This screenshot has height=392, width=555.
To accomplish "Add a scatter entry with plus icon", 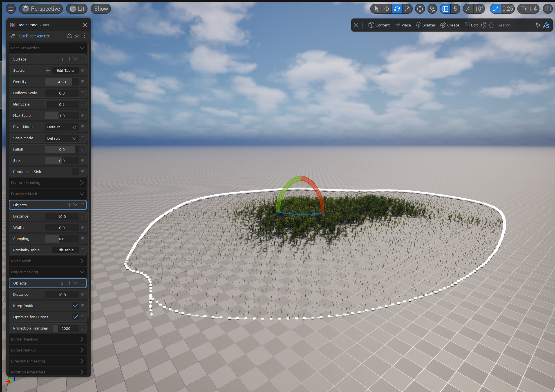I will pyautogui.click(x=48, y=70).
